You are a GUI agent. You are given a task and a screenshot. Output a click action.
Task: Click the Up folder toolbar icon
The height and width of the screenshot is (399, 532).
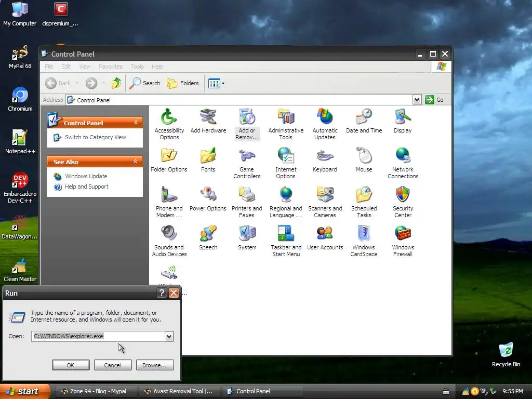pos(116,83)
